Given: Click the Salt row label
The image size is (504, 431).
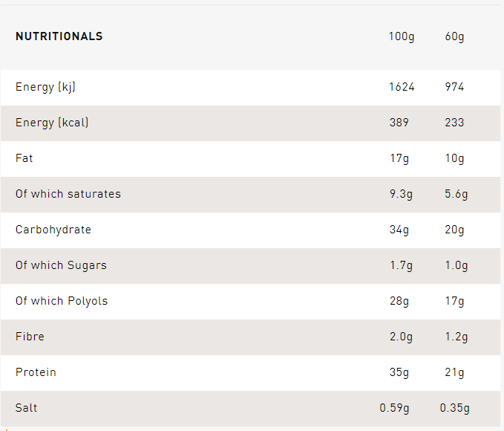Looking at the screenshot, I should pyautogui.click(x=27, y=408).
